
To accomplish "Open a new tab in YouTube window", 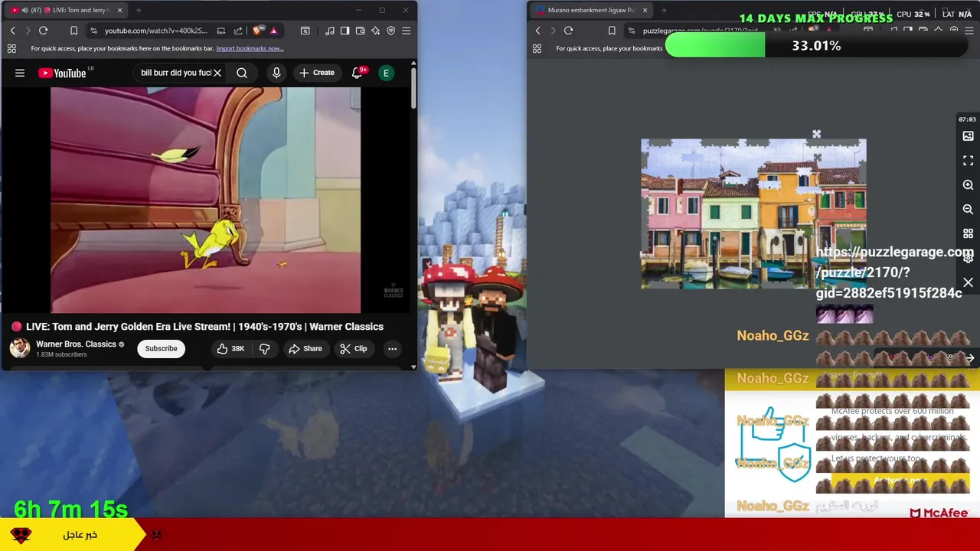I will (139, 10).
